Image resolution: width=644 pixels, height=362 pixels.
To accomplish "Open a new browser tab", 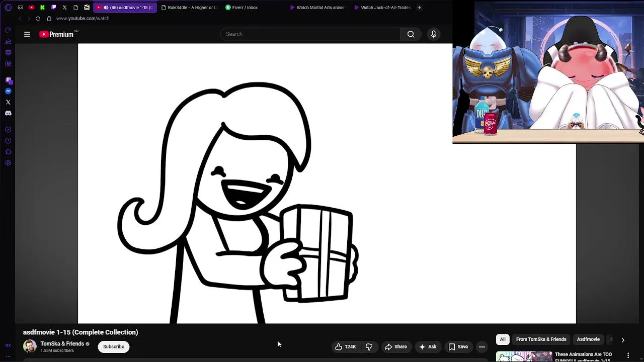I will tap(419, 8).
